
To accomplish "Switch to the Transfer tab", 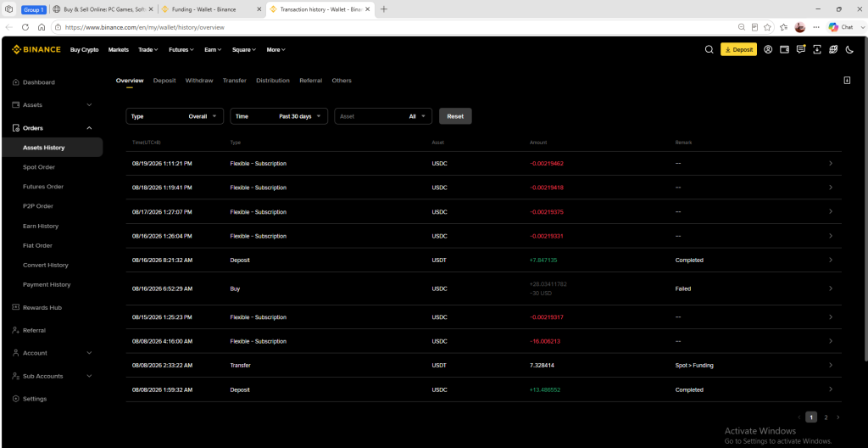I will 235,81.
